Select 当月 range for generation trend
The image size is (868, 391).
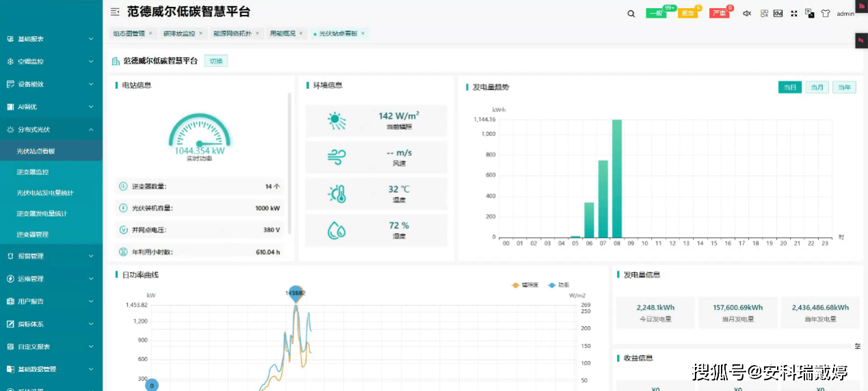point(817,87)
